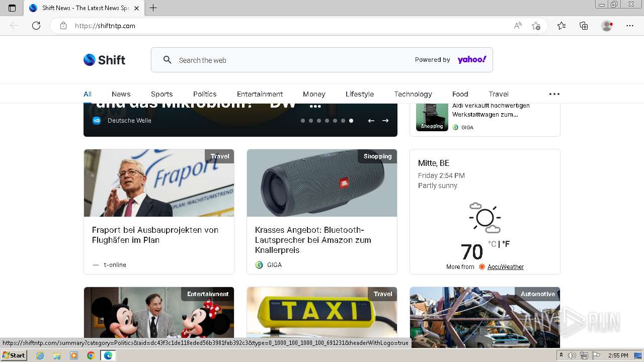644x362 pixels.
Task: Open the Lifestyle category tab
Action: click(x=360, y=94)
